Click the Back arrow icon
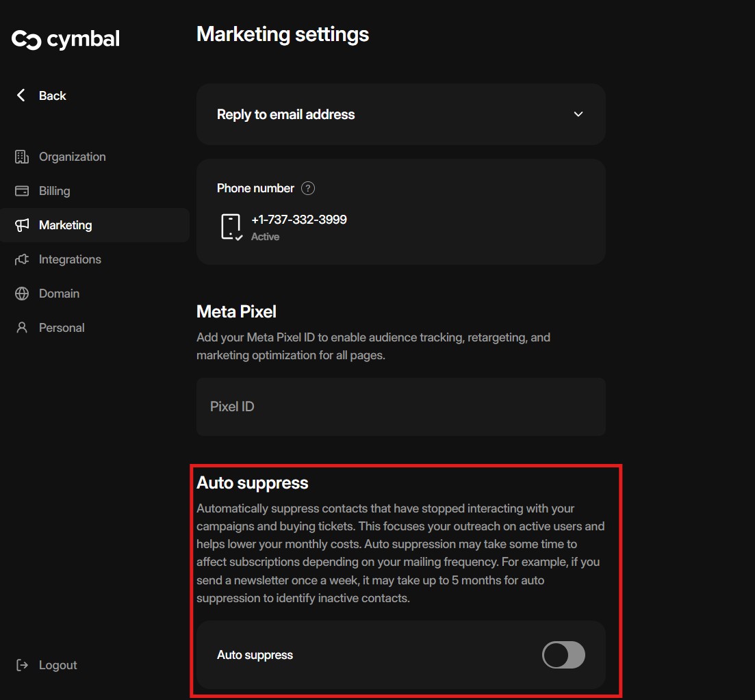Image resolution: width=755 pixels, height=700 pixels. click(21, 95)
